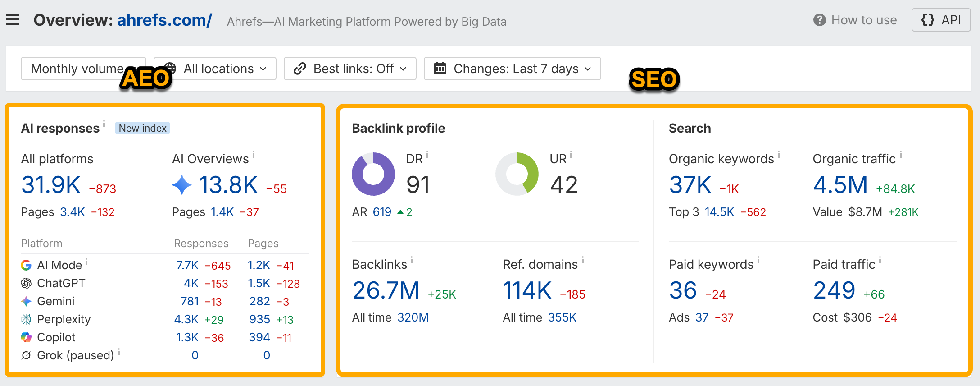Open AI Mode responses 7.7K
Image resolution: width=980 pixels, height=386 pixels.
coord(187,265)
